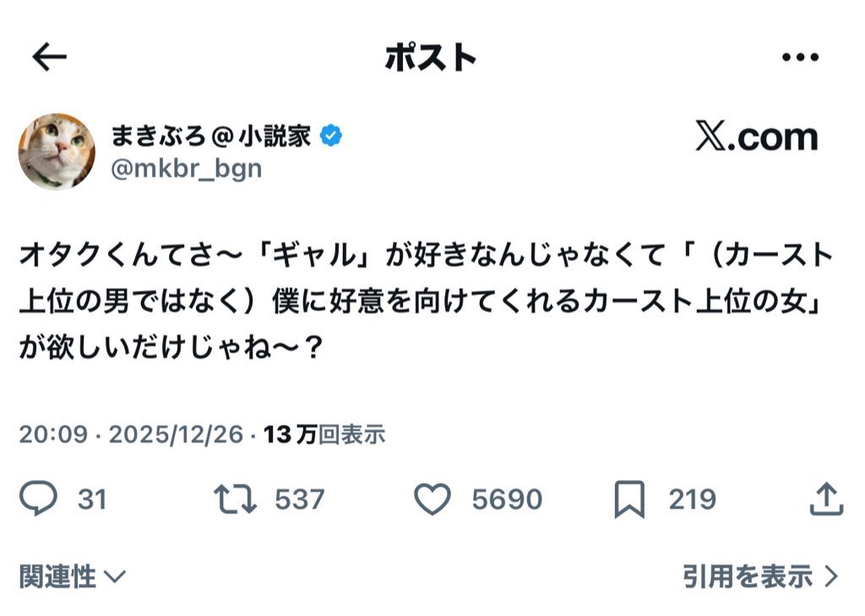Open the three-dot more options menu

click(x=800, y=57)
